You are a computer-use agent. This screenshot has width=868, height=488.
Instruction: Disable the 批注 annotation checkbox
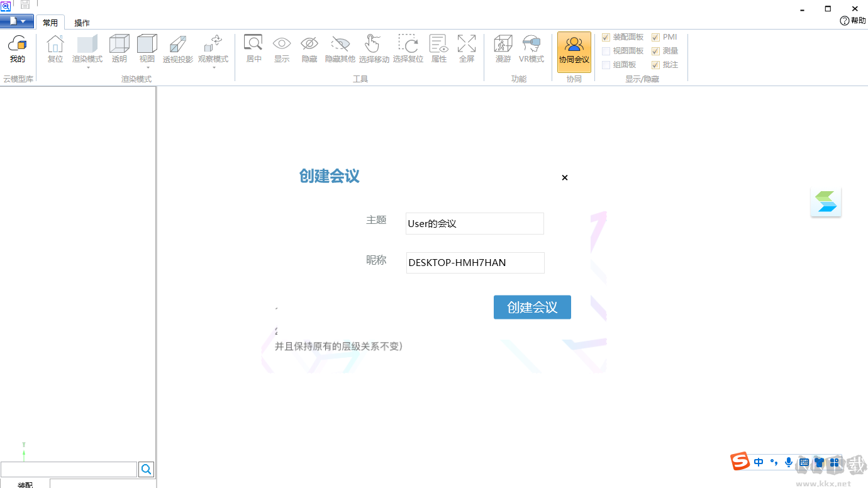click(655, 65)
